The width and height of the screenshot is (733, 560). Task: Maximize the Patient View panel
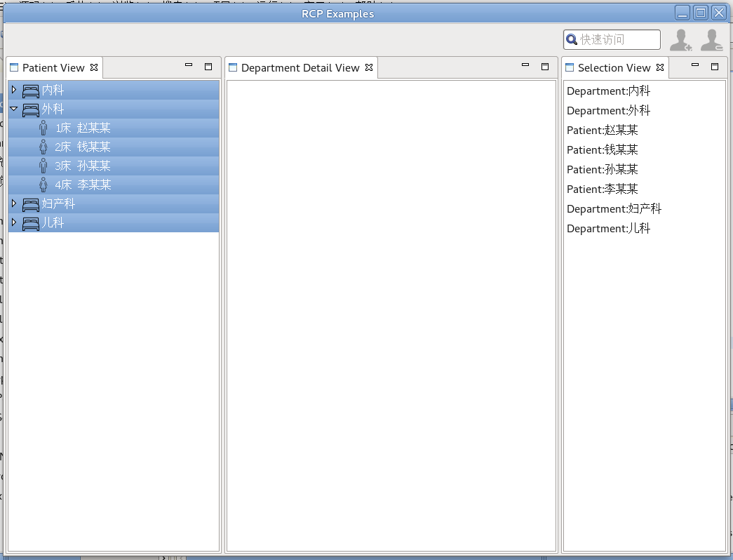(x=208, y=67)
